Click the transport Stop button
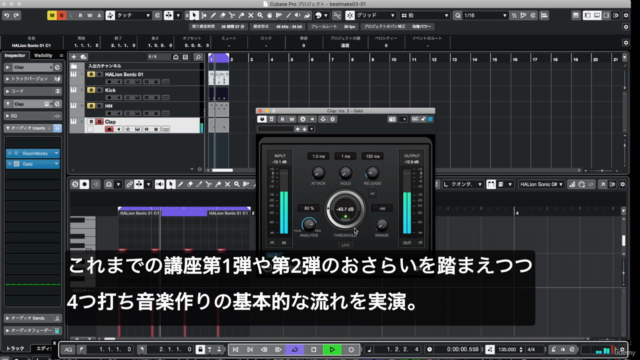This screenshot has width=640, height=360. tap(313, 349)
